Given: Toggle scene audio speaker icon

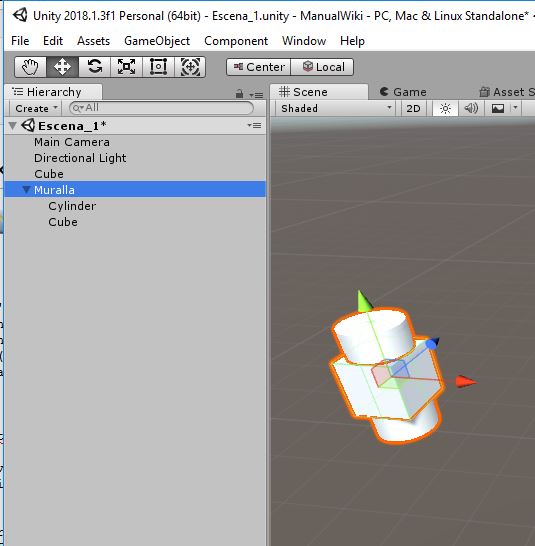Looking at the screenshot, I should (471, 109).
